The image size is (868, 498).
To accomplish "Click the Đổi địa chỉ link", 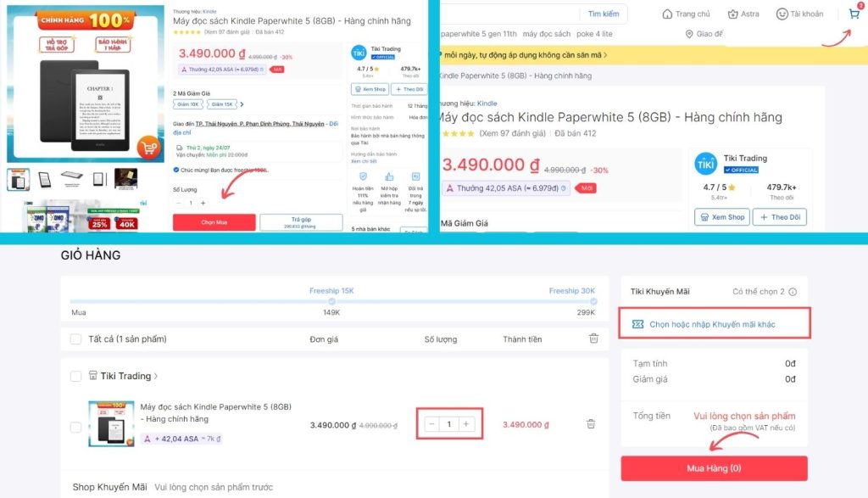I will pyautogui.click(x=255, y=128).
